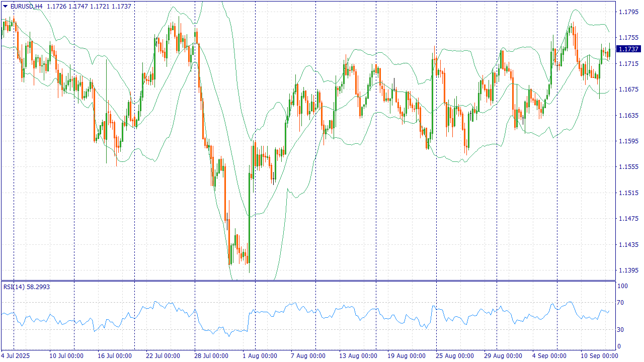Select the EURUSD,H4 symbol title
The image size is (644, 362).
(26, 6)
